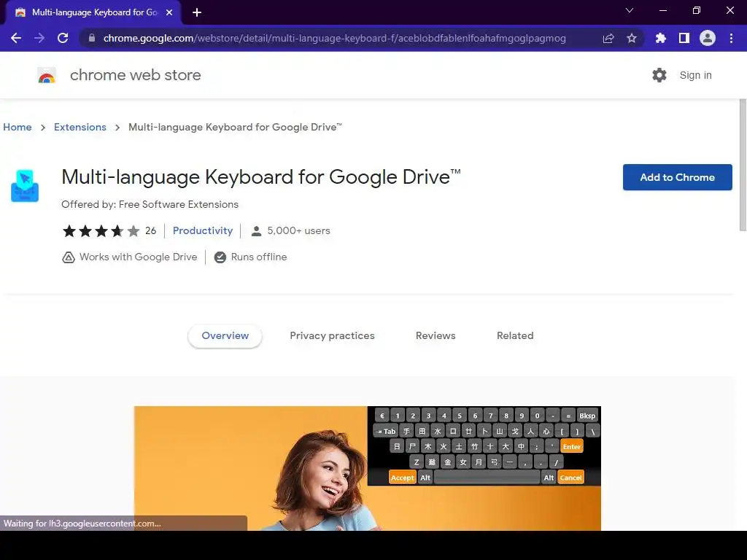
Task: Click the Runs offline checkmark icon
Action: pyautogui.click(x=220, y=257)
